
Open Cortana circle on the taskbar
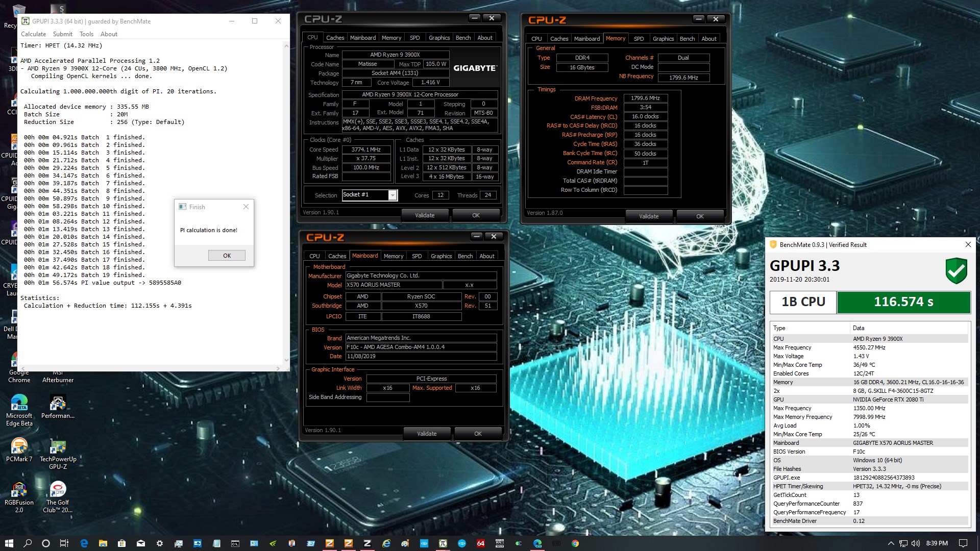click(46, 543)
